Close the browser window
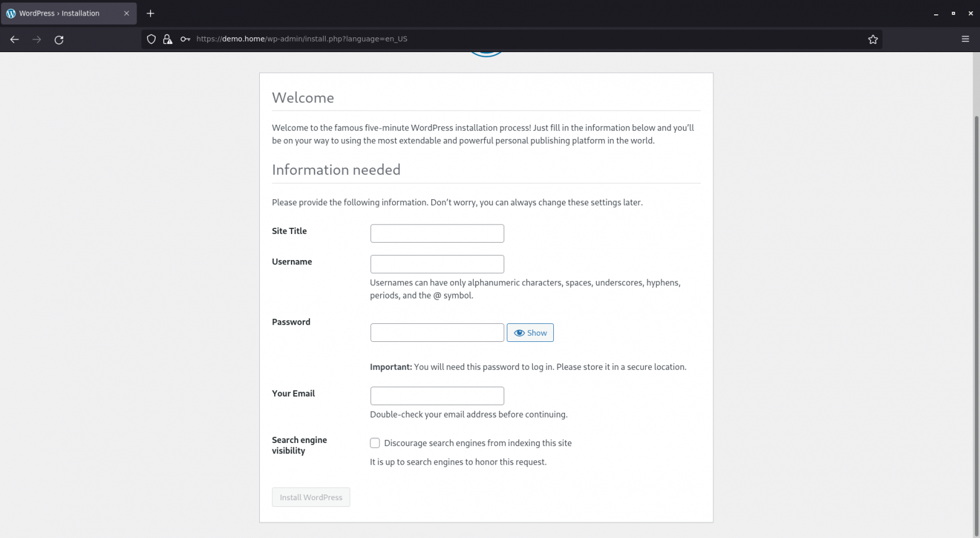Screen dimensions: 980x538 [x=970, y=13]
